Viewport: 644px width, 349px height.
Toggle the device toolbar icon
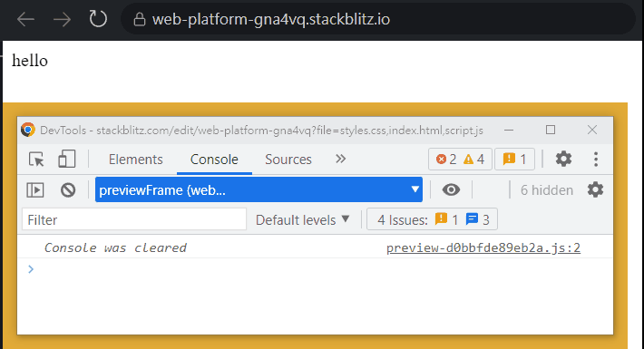click(x=66, y=160)
